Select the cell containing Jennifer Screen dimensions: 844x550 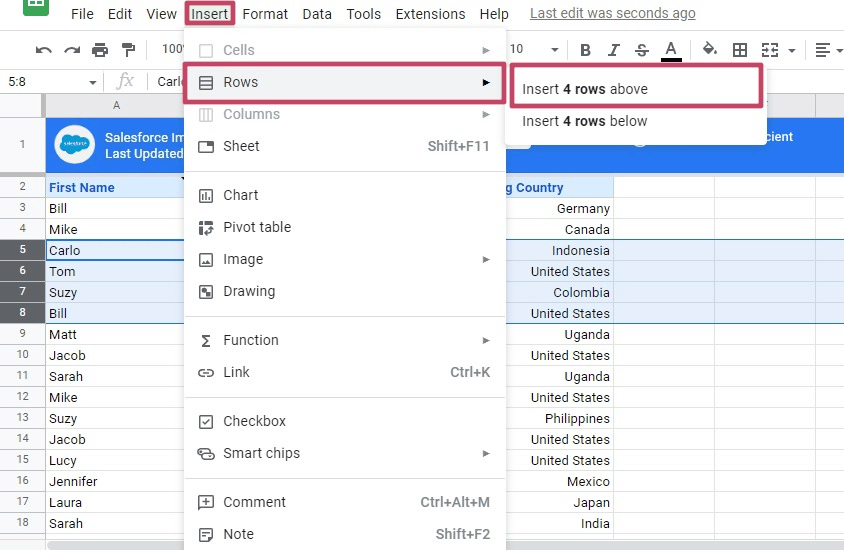(115, 481)
